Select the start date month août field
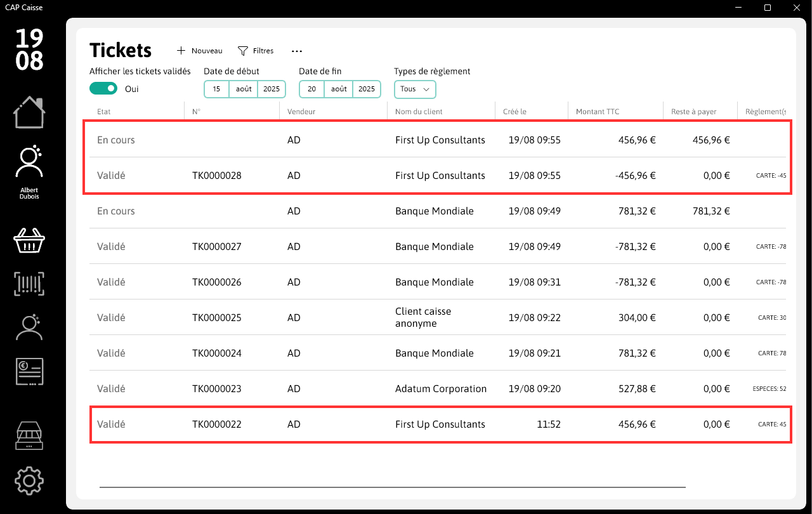This screenshot has height=514, width=812. pyautogui.click(x=244, y=89)
